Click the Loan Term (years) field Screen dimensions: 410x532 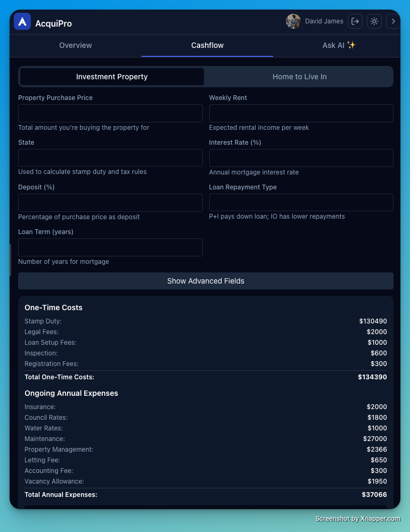(110, 247)
